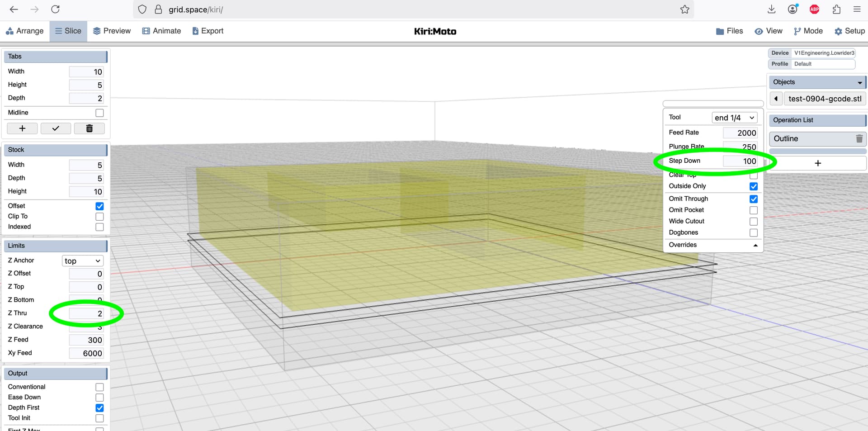Viewport: 868px width, 431px height.
Task: Click the checkmark icon in Tabs panel
Action: point(56,128)
